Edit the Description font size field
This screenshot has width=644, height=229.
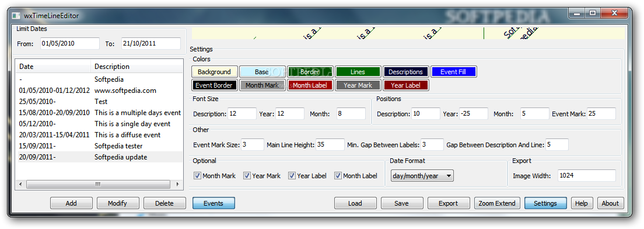(242, 114)
